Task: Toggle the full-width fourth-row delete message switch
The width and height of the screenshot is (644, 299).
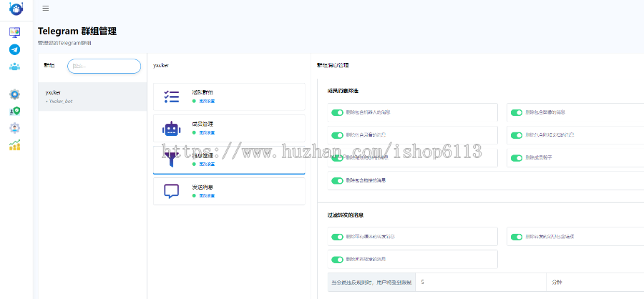Action: (x=337, y=181)
